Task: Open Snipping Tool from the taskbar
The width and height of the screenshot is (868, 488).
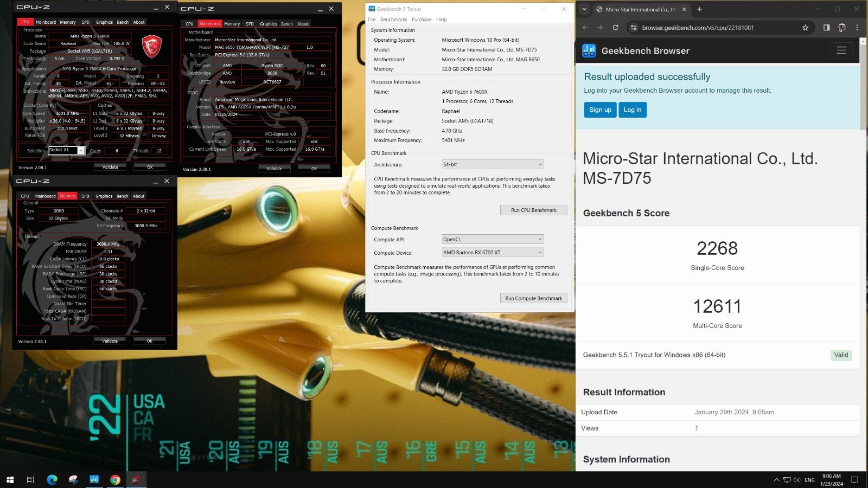Action: [73, 480]
